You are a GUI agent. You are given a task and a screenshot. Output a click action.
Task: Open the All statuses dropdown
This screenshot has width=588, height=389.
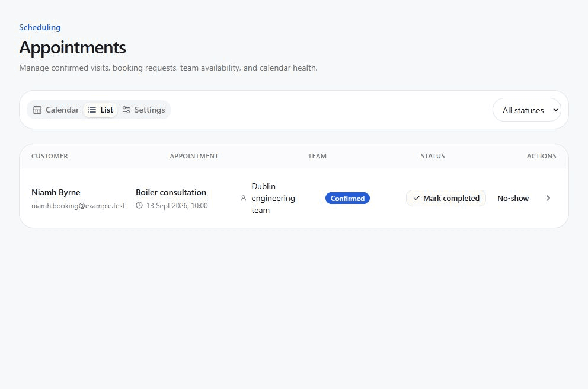527,110
